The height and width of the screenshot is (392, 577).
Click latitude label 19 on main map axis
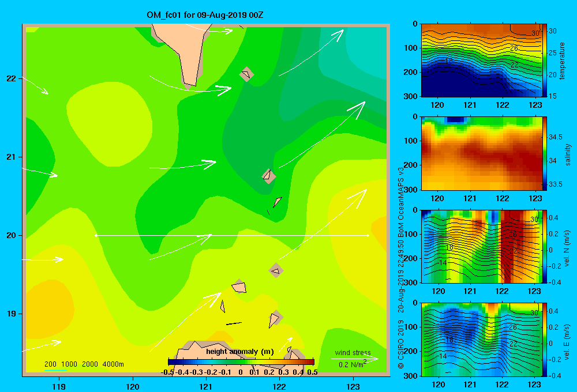pyautogui.click(x=11, y=314)
